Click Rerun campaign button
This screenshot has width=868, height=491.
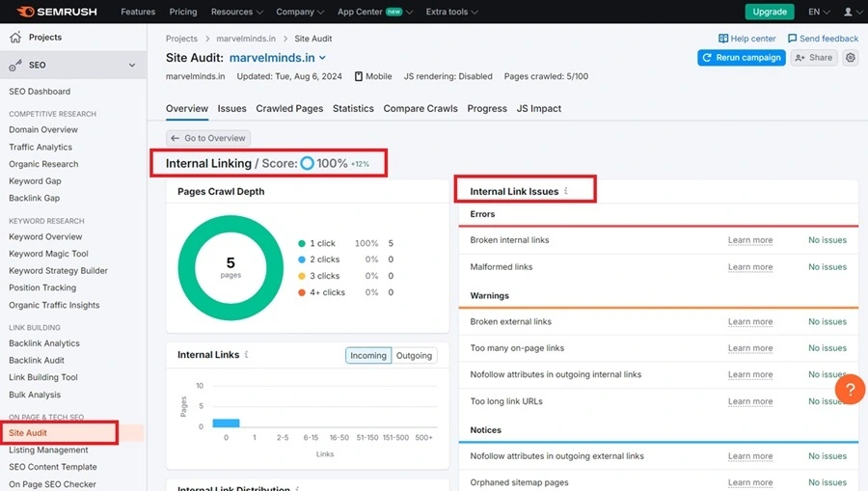tap(742, 58)
